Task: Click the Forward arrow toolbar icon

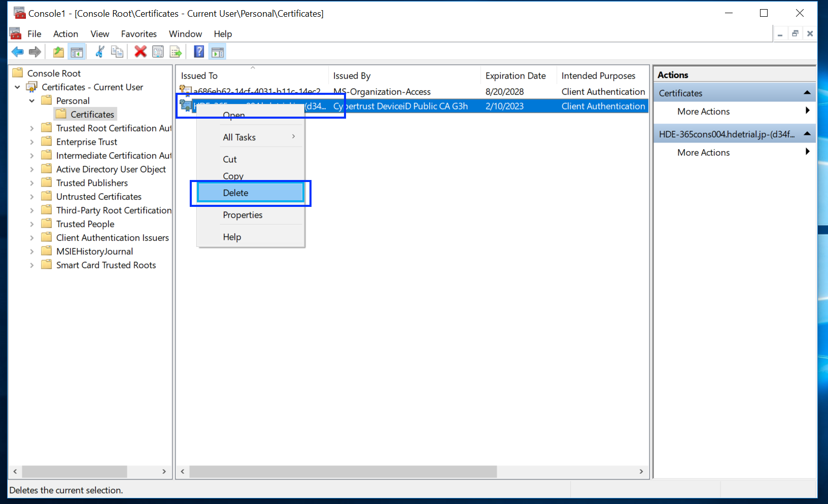Action: pos(35,52)
